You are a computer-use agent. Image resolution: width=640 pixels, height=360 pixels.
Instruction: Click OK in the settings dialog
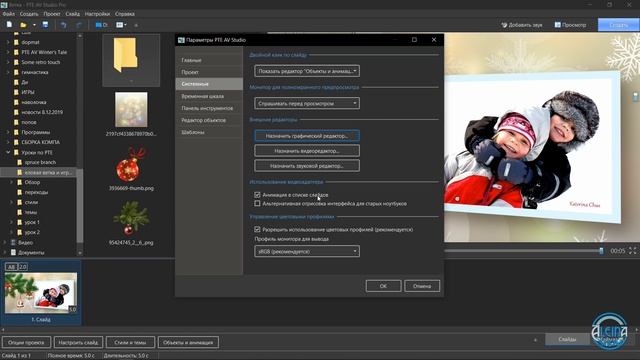383,286
